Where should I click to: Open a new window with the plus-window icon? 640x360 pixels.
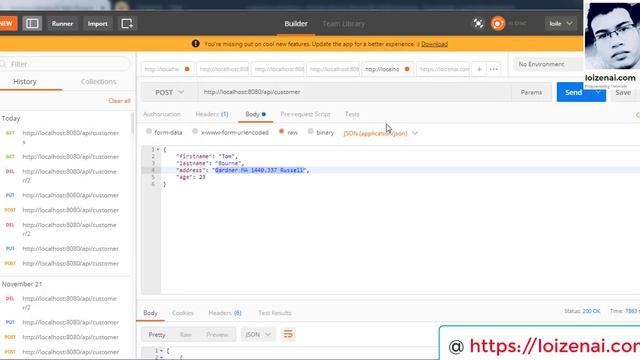(x=127, y=24)
